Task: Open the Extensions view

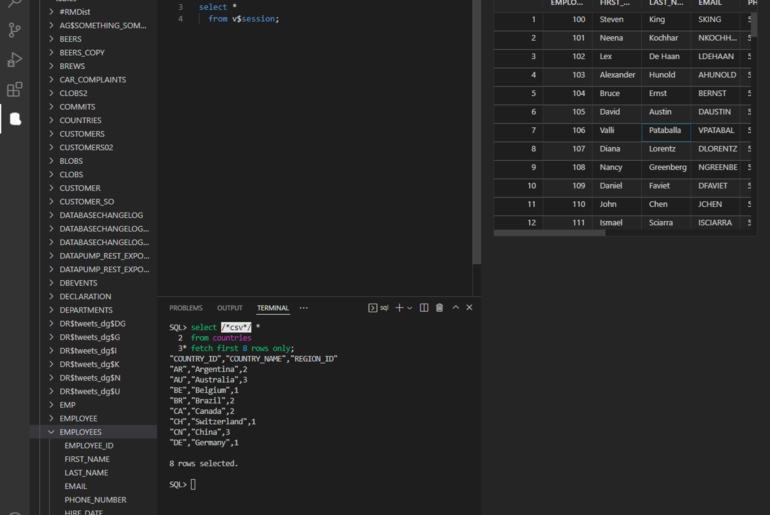Action: pos(15,89)
